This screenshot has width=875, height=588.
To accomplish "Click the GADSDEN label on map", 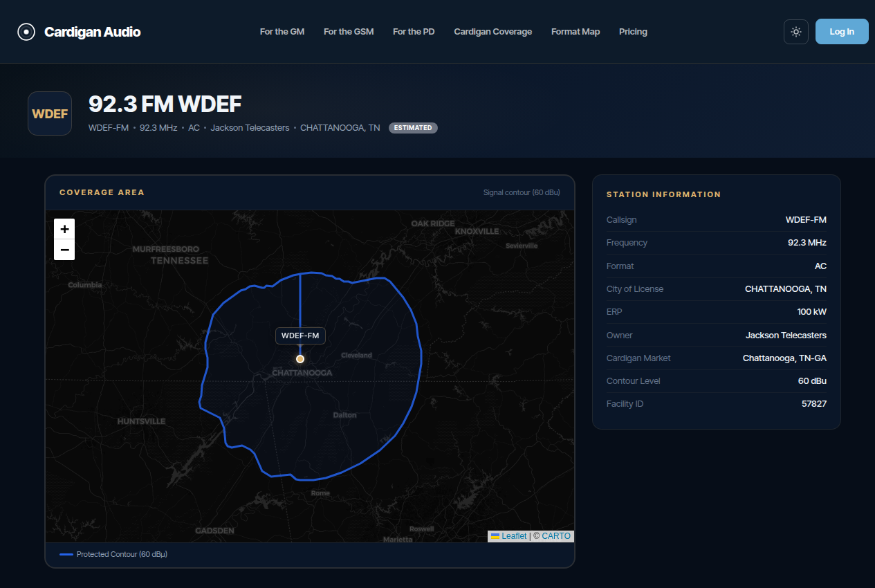I will 214,531.
